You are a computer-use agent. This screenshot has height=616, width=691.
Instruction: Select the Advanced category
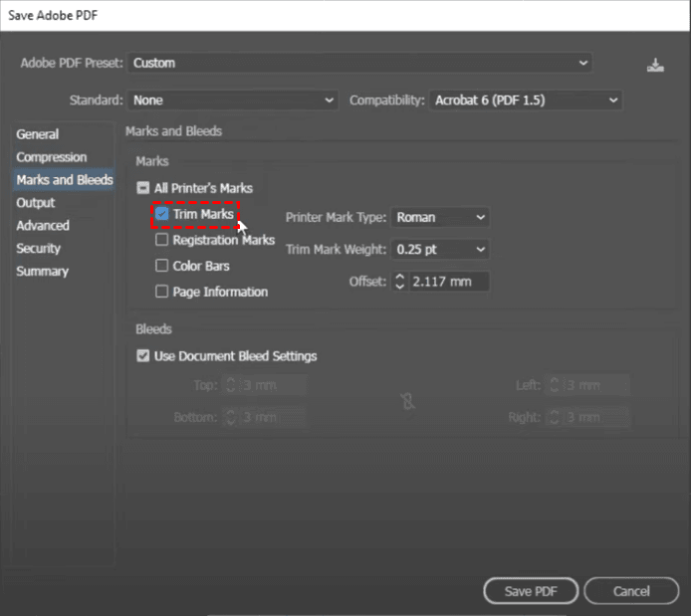(43, 226)
